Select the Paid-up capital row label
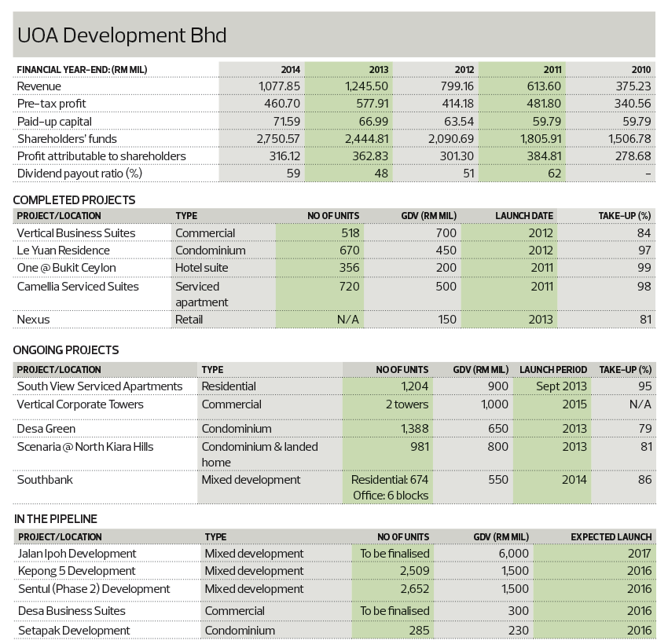This screenshot has height=644, width=668. (54, 122)
